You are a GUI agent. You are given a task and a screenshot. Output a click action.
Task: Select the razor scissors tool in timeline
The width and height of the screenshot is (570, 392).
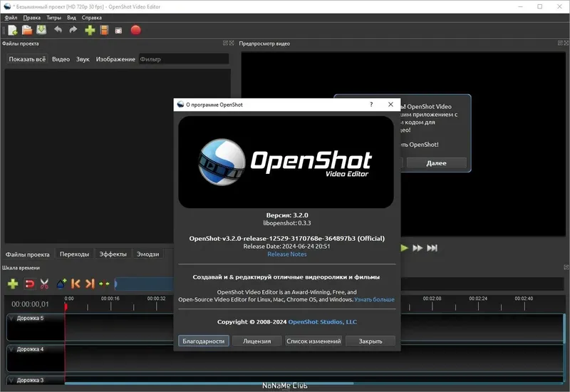pyautogui.click(x=44, y=283)
